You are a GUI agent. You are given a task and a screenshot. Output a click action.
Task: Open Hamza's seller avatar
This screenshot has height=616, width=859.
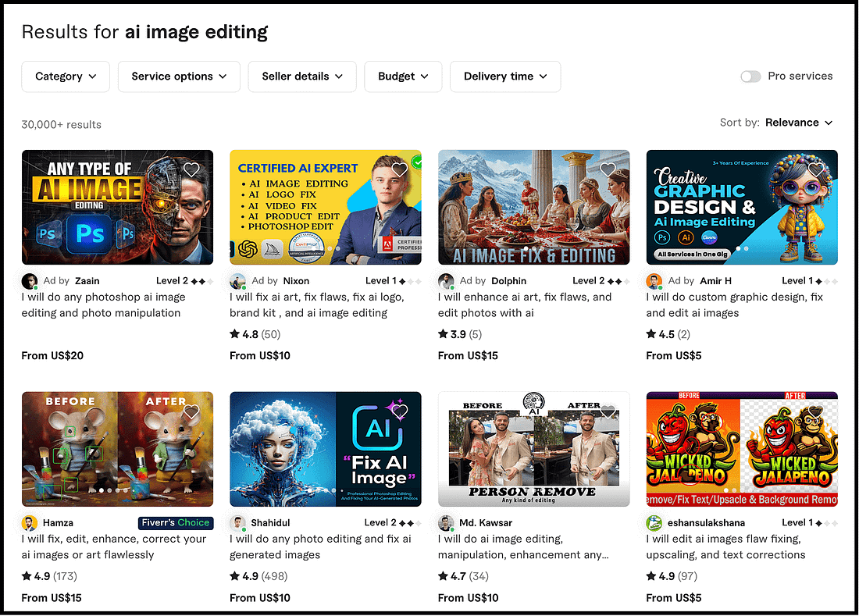tap(30, 523)
